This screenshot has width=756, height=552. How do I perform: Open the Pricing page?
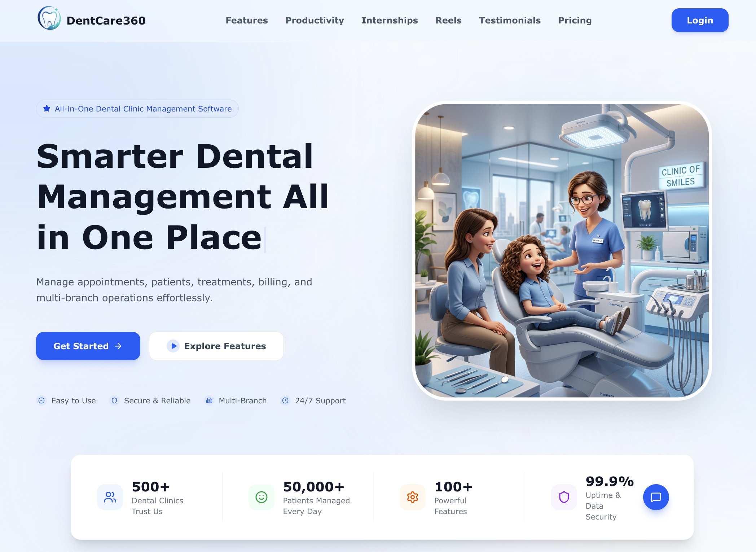[575, 20]
